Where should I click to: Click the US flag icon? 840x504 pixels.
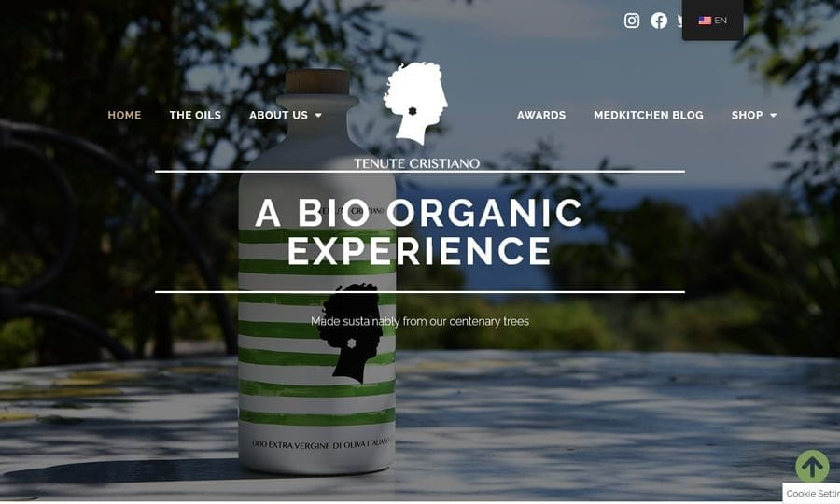pos(705,21)
